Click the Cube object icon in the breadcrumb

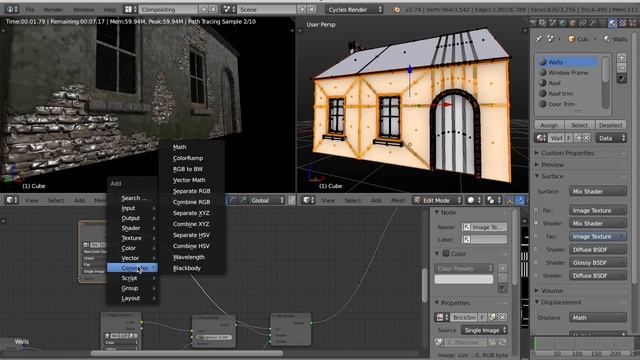click(571, 39)
